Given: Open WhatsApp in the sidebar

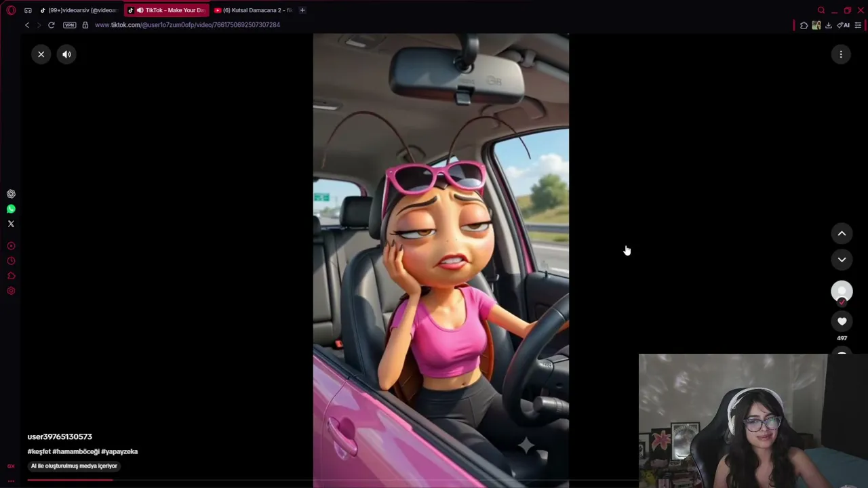Looking at the screenshot, I should (11, 209).
